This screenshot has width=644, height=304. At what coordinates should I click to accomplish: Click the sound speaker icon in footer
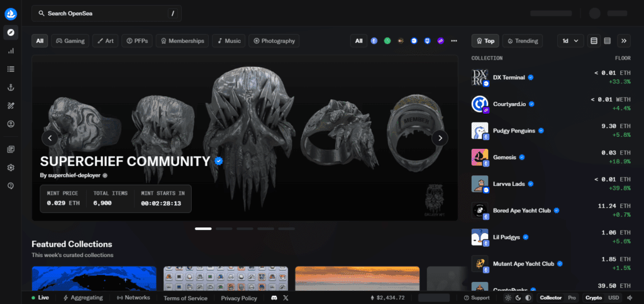click(x=630, y=298)
